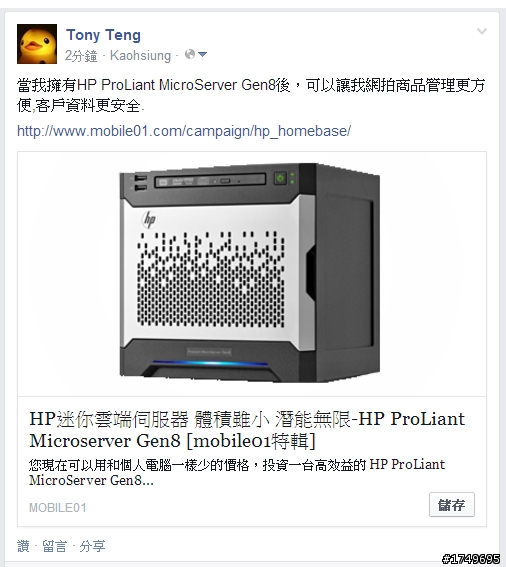Click the MOBILE01 source label

[x=58, y=508]
